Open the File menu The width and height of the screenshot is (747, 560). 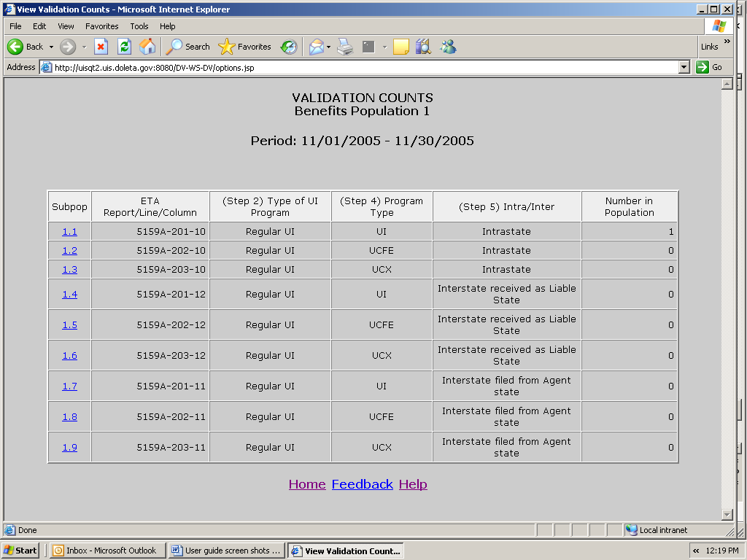(x=15, y=26)
